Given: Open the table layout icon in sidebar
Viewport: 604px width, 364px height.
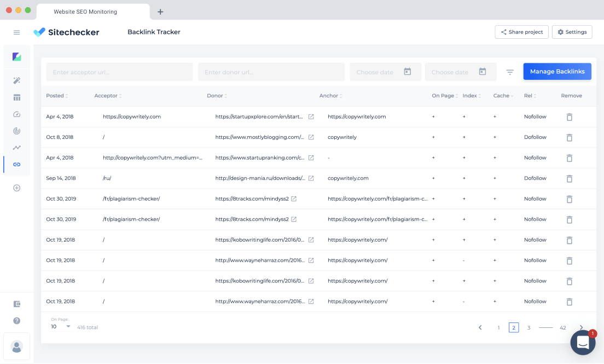Looking at the screenshot, I should (16, 97).
